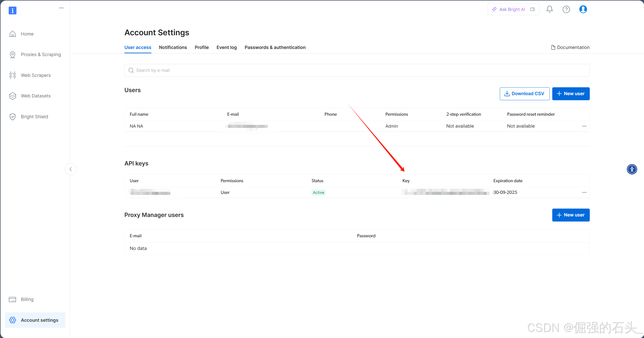This screenshot has height=338, width=644.
Task: Toggle the Ask Bright AI side panel icon
Action: point(532,9)
